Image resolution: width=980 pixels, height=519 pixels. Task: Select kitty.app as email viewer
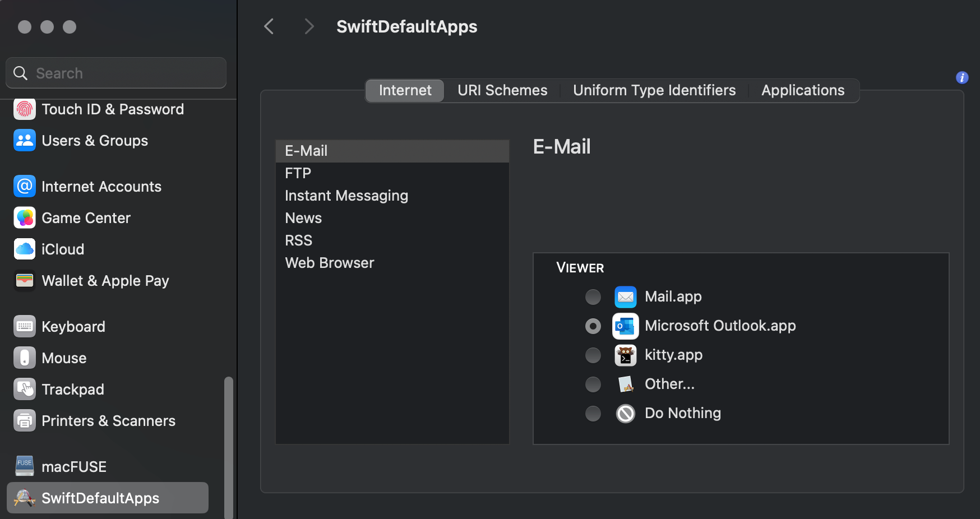pos(593,355)
